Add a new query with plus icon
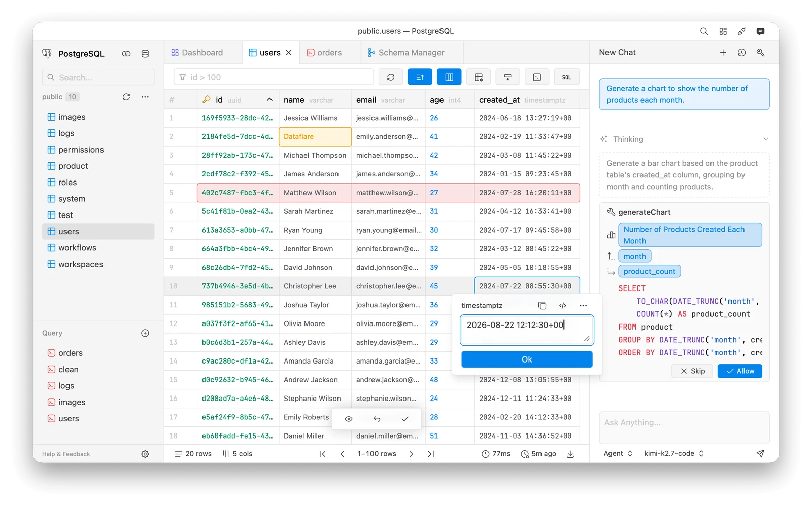This screenshot has height=506, width=812. 145,333
